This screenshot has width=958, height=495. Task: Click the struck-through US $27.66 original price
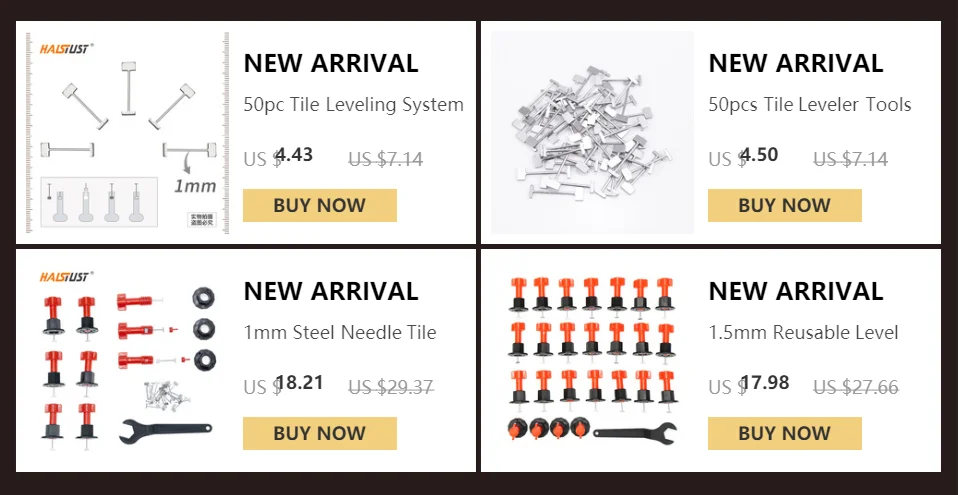click(855, 387)
